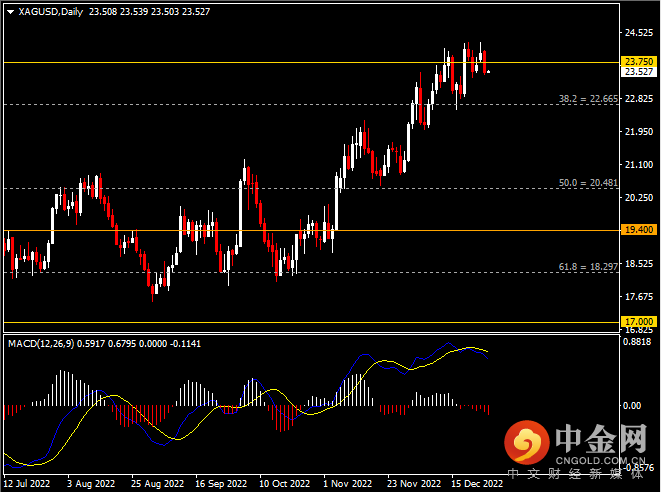The width and height of the screenshot is (661, 492).
Task: Select the 15 Dec 2022 date label
Action: click(475, 484)
